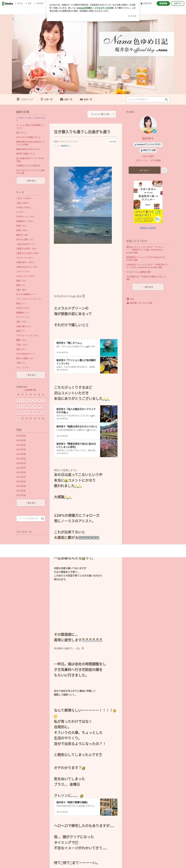
Task: Click the sidebar search magnifier icon
Action: click(43, 519)
